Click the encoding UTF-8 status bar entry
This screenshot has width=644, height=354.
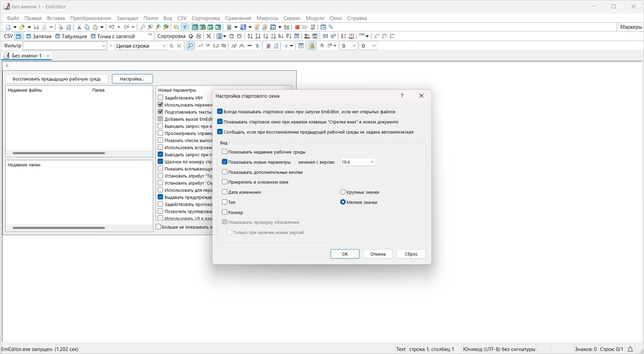click(499, 349)
